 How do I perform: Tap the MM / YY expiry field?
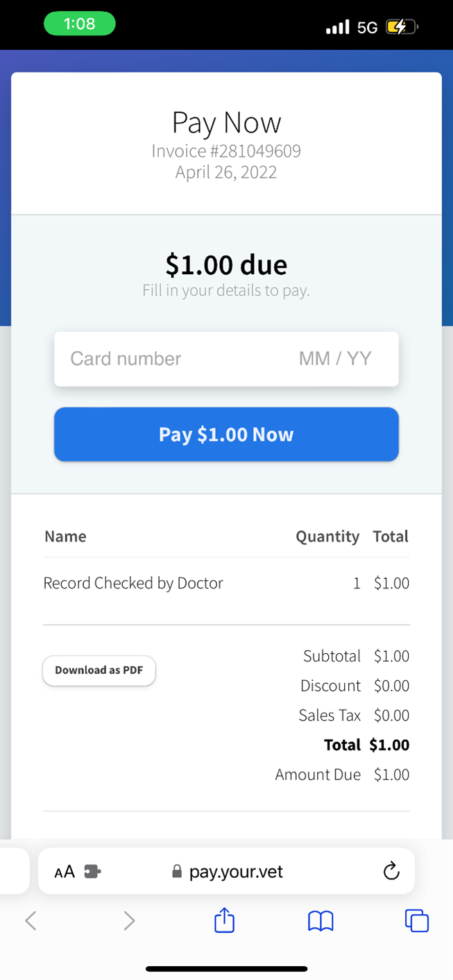coord(335,359)
